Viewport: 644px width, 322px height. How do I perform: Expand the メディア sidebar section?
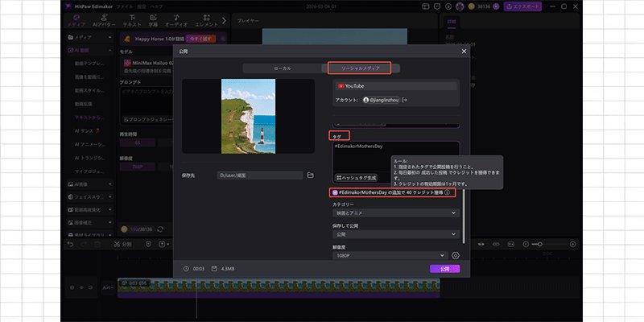click(89, 37)
